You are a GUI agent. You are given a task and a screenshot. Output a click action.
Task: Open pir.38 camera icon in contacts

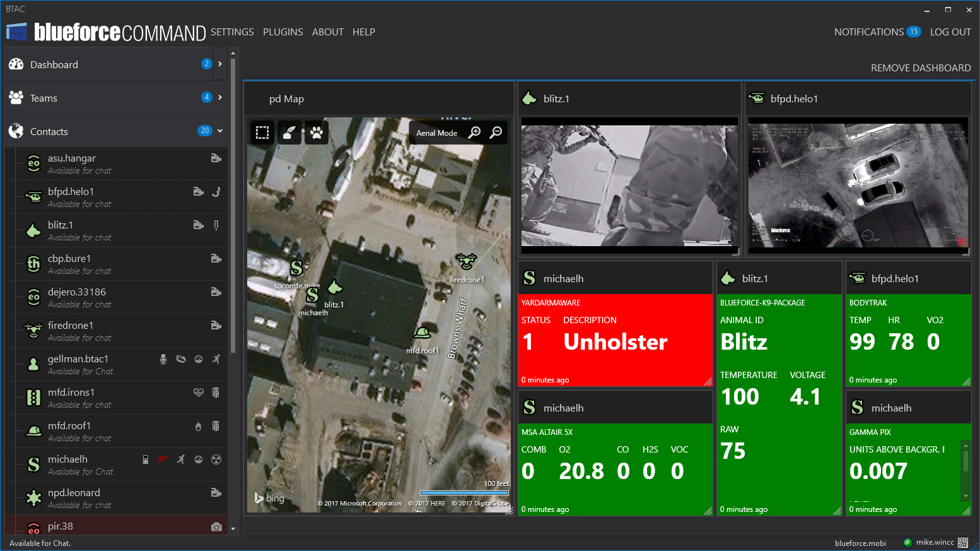(216, 526)
